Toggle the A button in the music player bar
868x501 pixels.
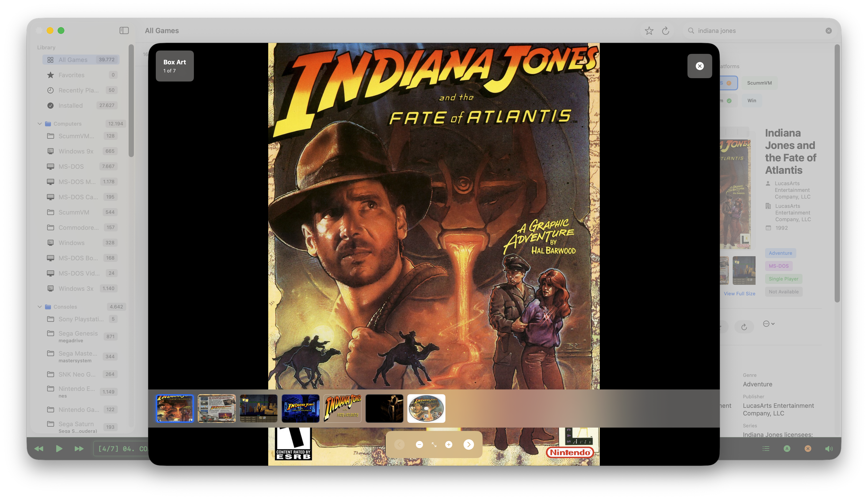point(787,448)
